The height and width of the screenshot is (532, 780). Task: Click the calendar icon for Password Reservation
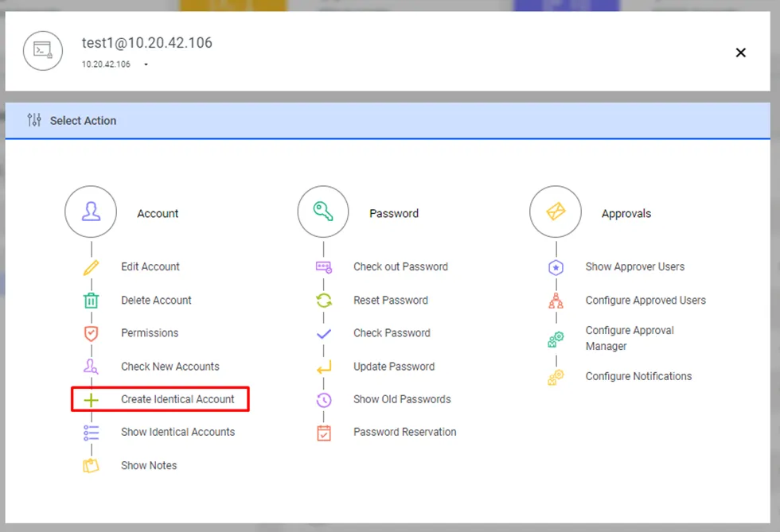coord(324,433)
